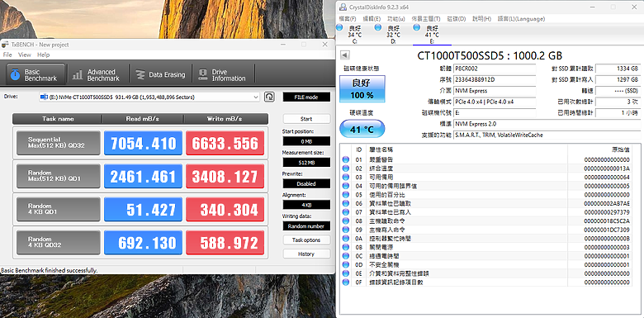Click the previous disk arrow button

(x=345, y=55)
